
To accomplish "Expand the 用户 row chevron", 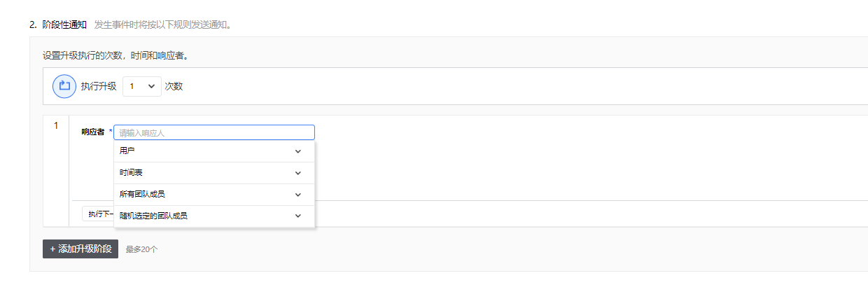I will coord(298,151).
